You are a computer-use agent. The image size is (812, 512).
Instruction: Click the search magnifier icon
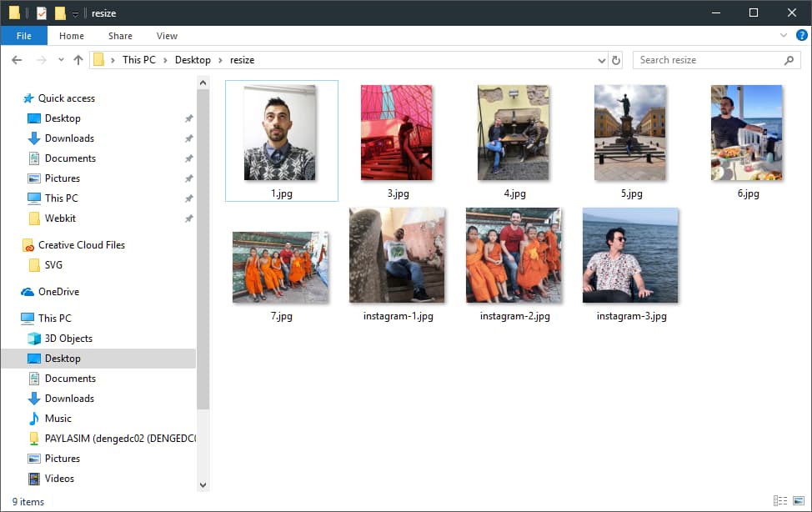pos(789,60)
